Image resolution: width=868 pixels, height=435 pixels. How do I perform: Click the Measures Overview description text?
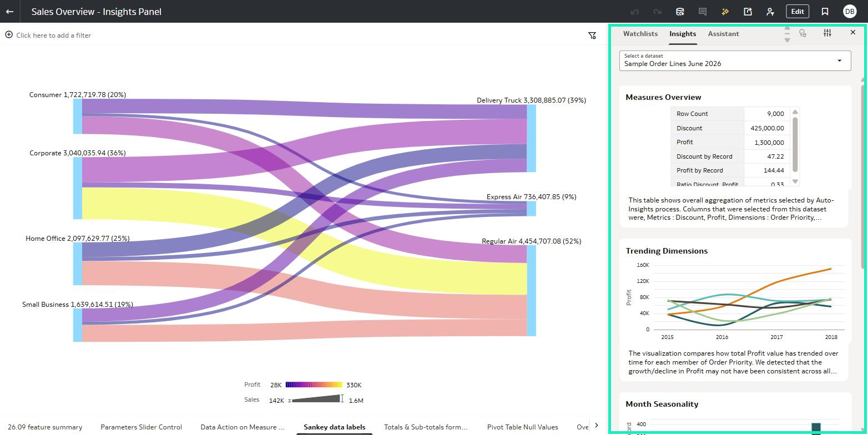point(731,209)
